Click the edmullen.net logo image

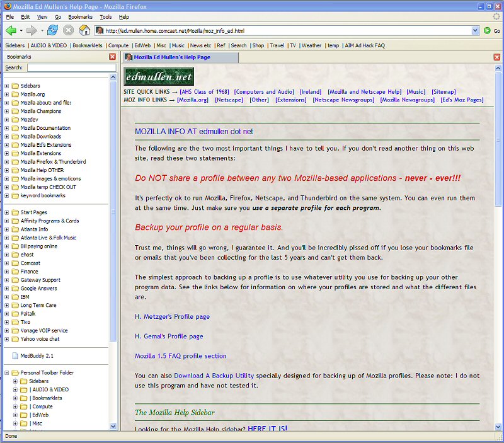click(x=158, y=77)
